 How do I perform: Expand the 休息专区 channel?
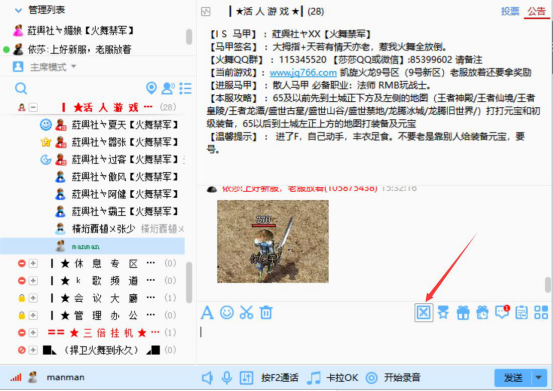tap(33, 263)
